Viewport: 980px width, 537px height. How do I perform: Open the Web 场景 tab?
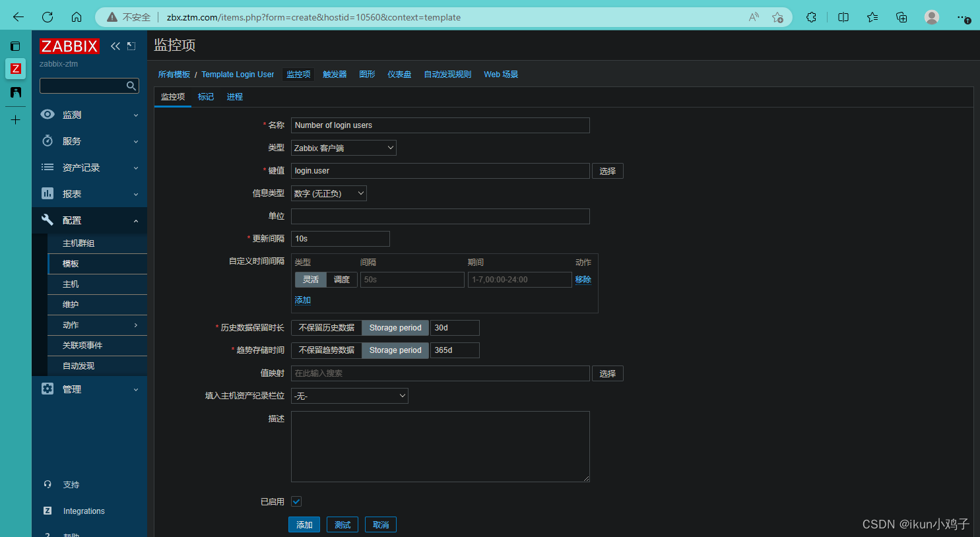pos(501,75)
